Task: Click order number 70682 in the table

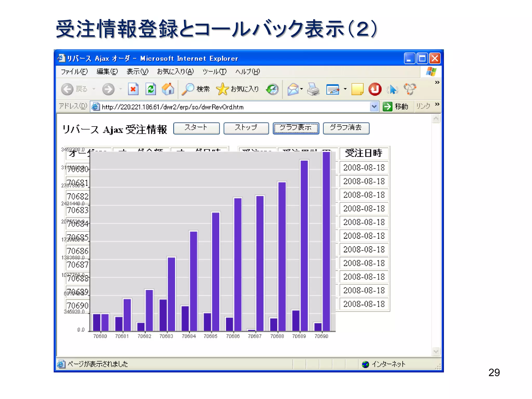Action: click(x=78, y=196)
